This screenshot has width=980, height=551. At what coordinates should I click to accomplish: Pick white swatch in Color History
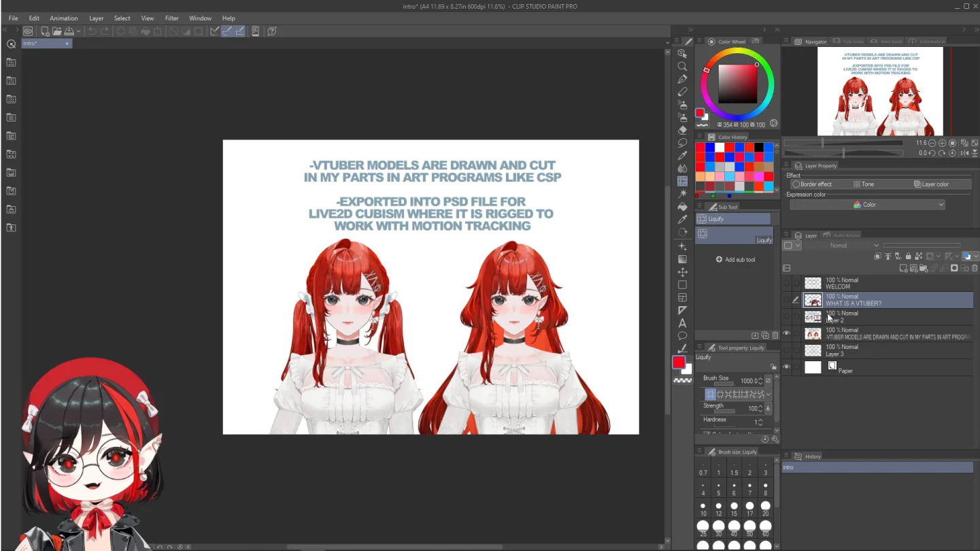point(720,148)
